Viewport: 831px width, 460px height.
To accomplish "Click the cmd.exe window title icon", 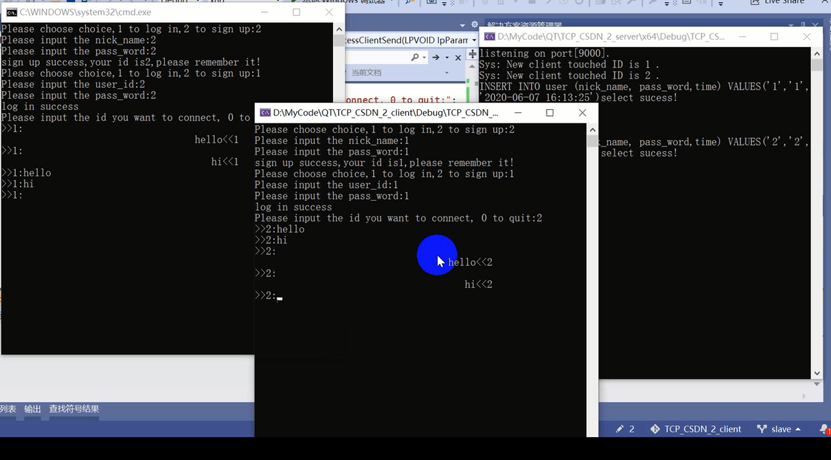I will pos(11,12).
